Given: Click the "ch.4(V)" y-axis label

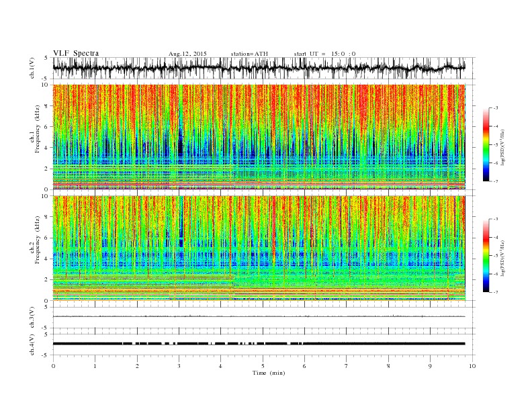Looking at the screenshot, I should (x=32, y=345).
